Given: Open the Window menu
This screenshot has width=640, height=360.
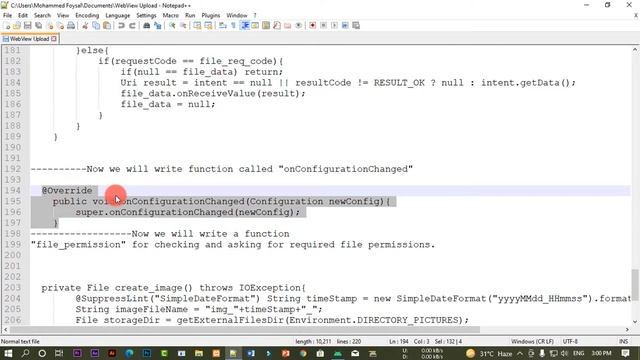Looking at the screenshot, I should tap(237, 16).
